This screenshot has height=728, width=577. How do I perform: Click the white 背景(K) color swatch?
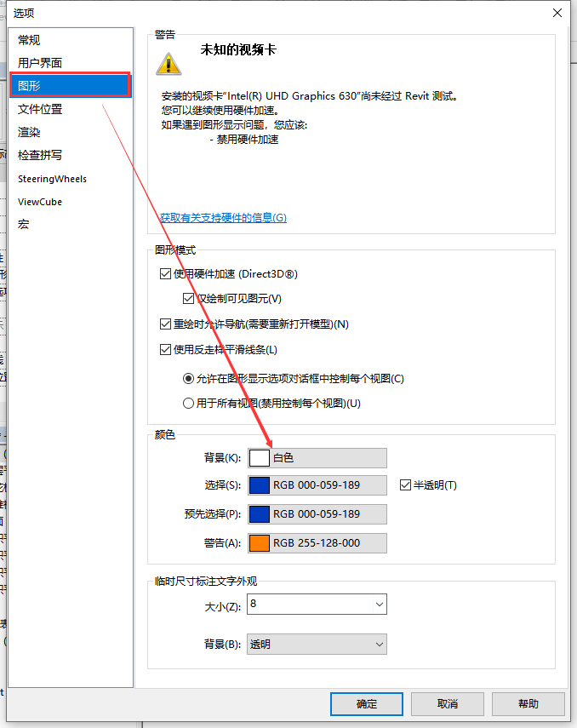259,458
